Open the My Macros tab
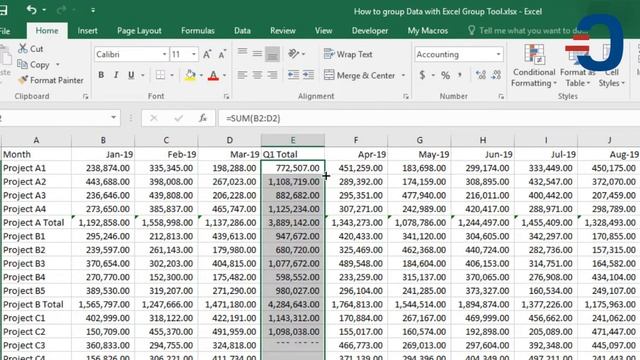The width and height of the screenshot is (640, 360). pyautogui.click(x=428, y=31)
